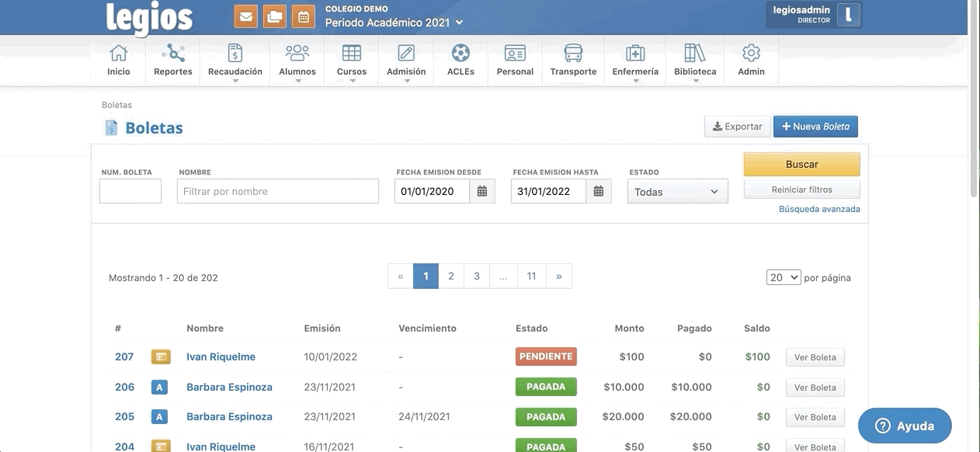The width and height of the screenshot is (980, 452).
Task: Click Ver Boleta for boleta 207
Action: pyautogui.click(x=815, y=357)
